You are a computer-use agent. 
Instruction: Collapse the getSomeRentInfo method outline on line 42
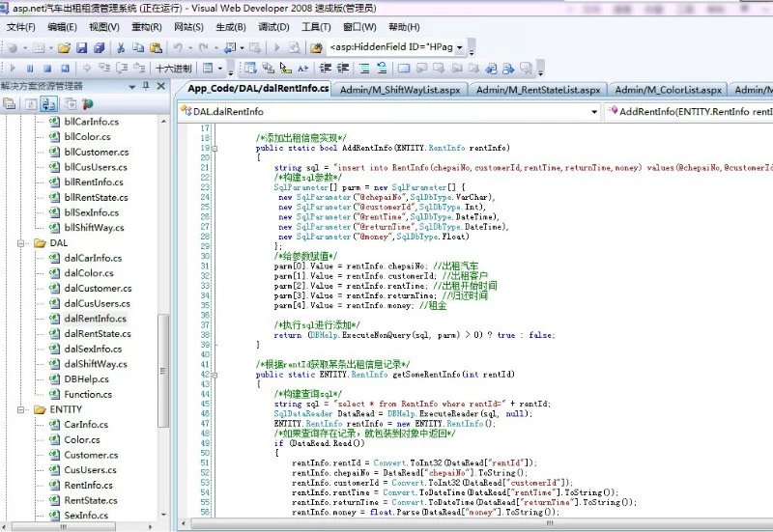215,375
